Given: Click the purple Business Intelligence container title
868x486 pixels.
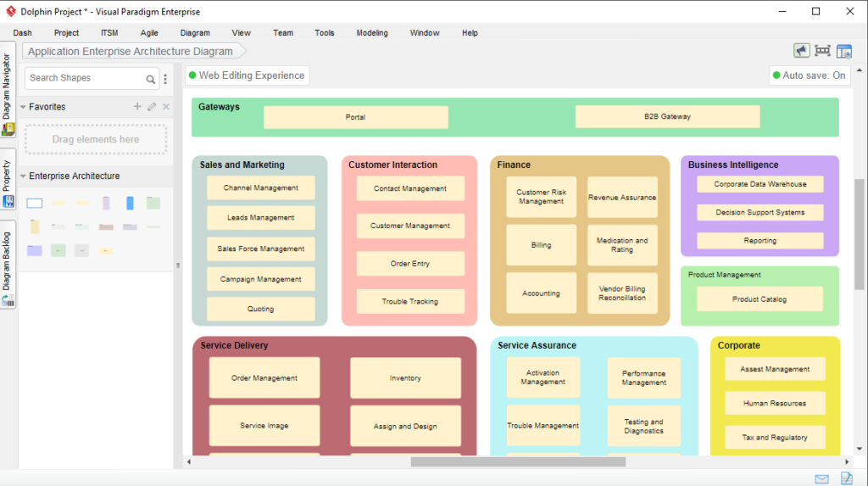Looking at the screenshot, I should 733,165.
